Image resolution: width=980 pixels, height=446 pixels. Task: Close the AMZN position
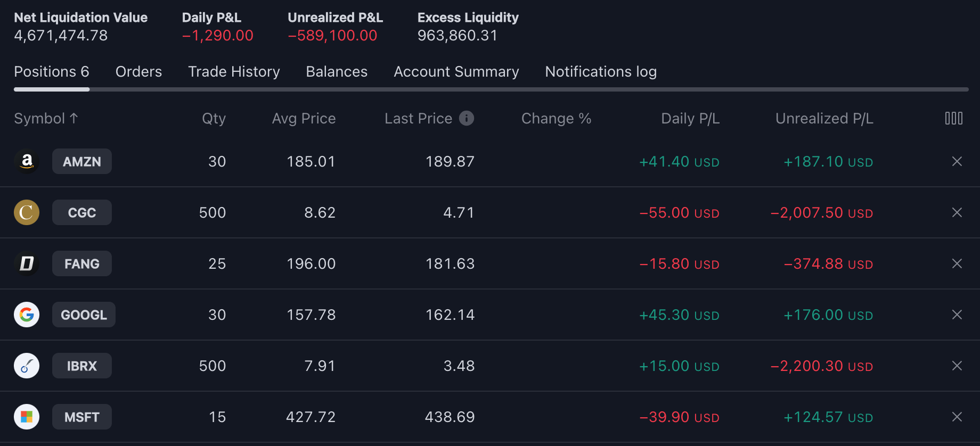(x=957, y=161)
